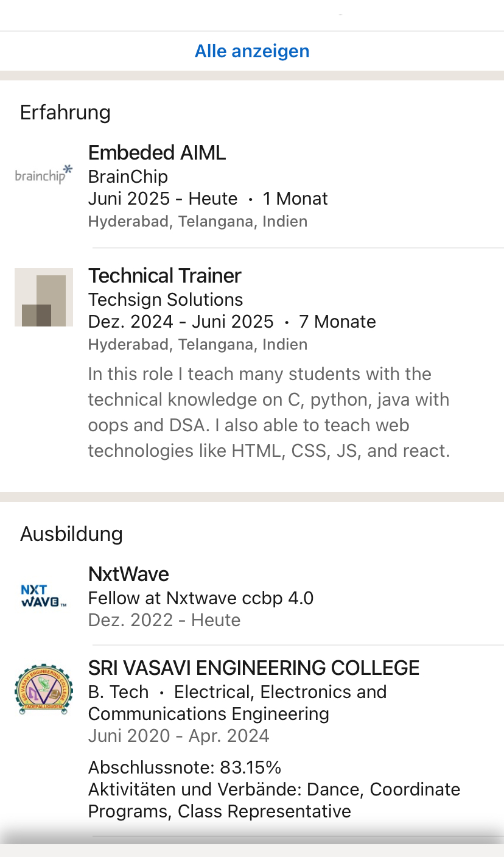Viewport: 504px width, 857px height.
Task: Tap the B. Tech degree description line
Action: point(237,703)
